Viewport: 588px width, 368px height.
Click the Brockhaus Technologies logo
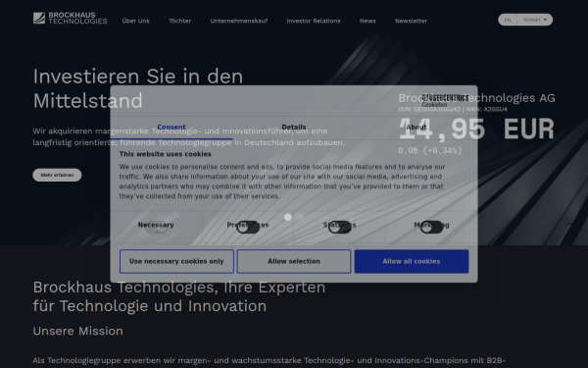click(x=71, y=18)
